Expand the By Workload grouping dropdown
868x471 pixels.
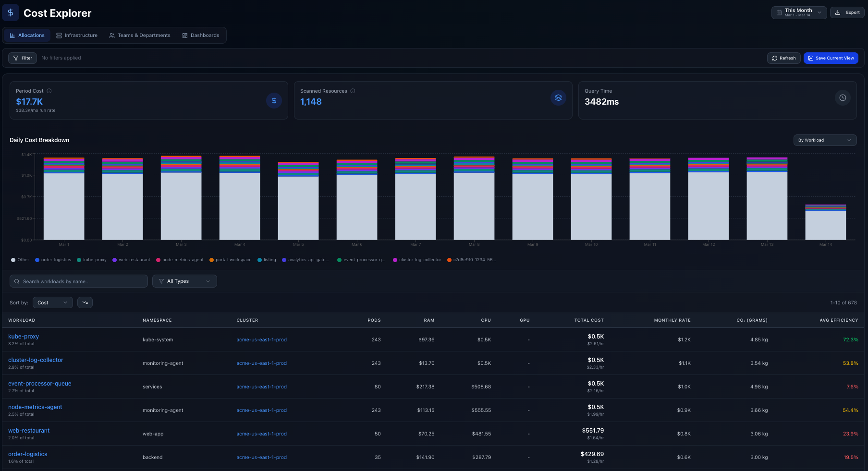click(825, 140)
